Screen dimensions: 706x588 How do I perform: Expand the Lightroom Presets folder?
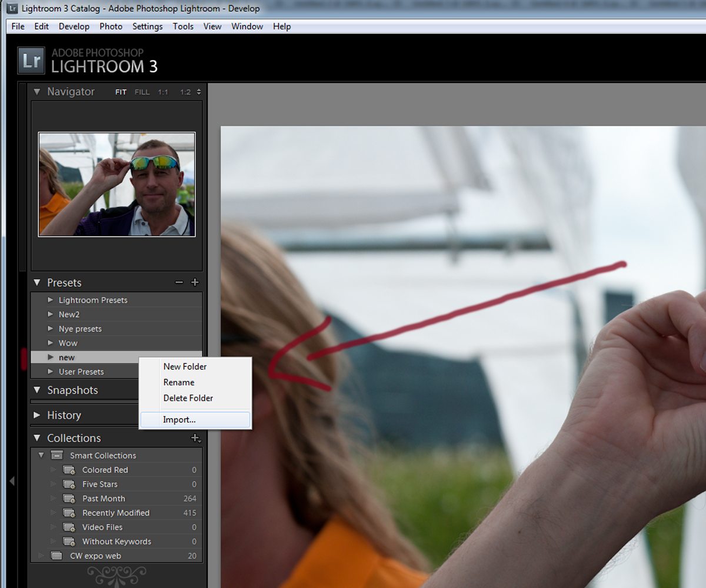tap(51, 300)
